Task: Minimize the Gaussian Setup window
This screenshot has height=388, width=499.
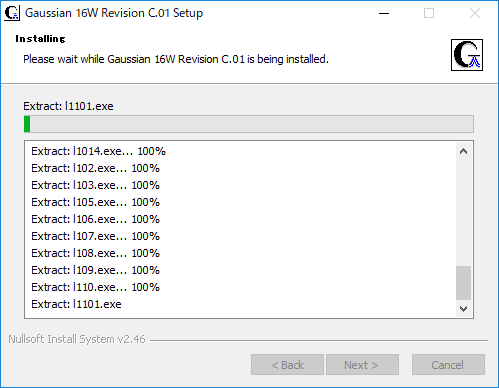Action: (384, 13)
